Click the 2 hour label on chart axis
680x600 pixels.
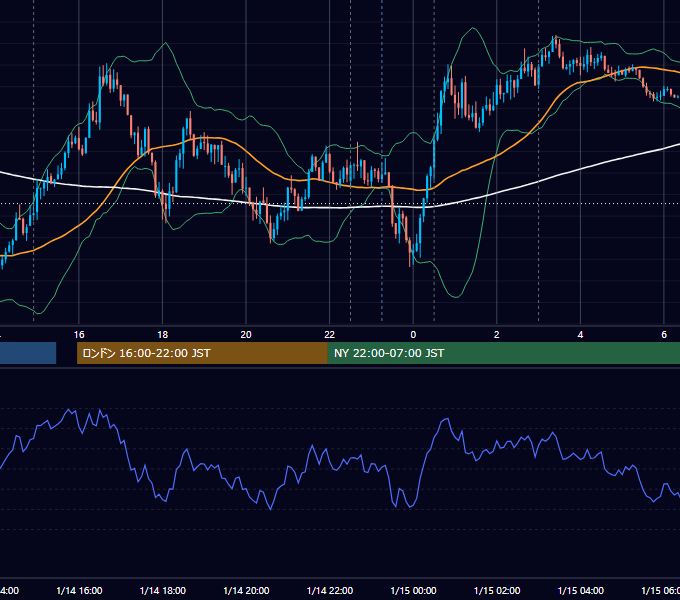(497, 335)
